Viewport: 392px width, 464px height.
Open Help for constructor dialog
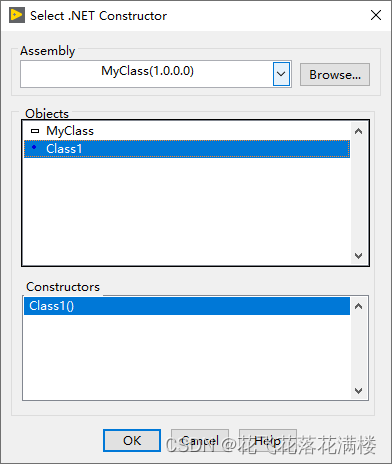(268, 440)
